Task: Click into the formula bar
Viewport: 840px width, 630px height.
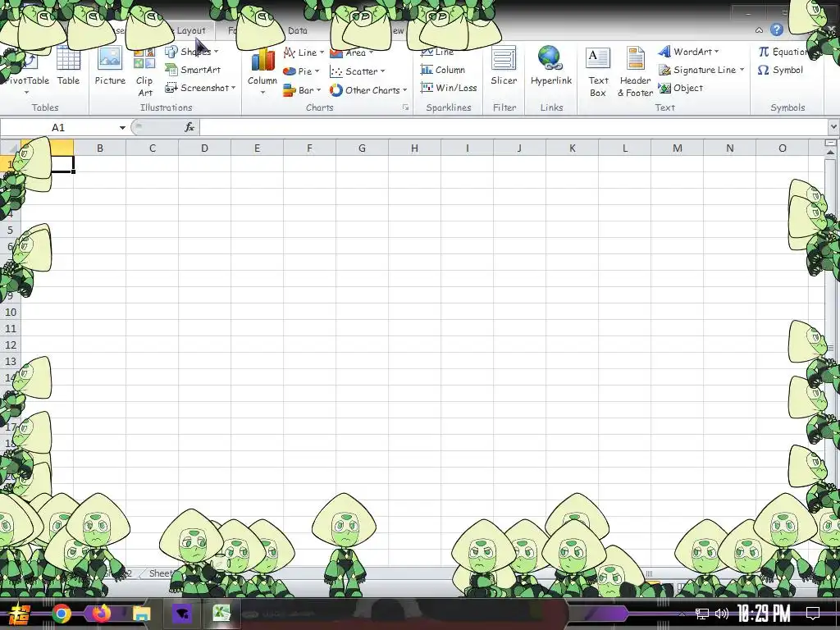Action: tap(514, 127)
